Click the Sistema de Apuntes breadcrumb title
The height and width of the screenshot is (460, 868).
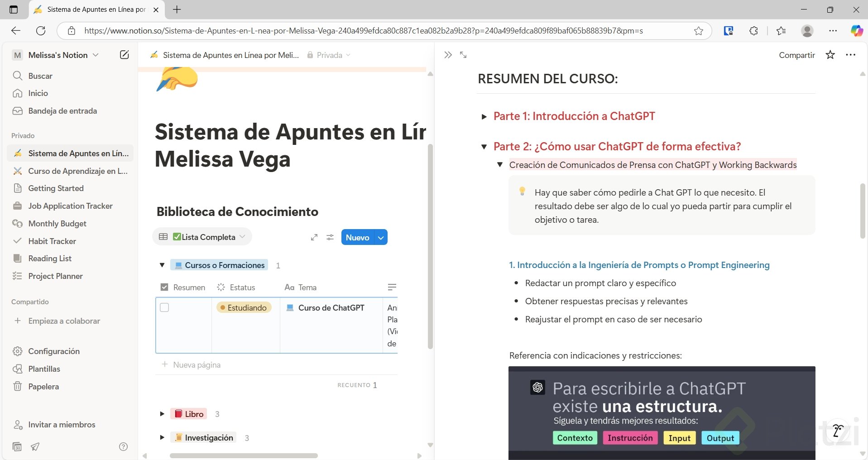click(230, 55)
